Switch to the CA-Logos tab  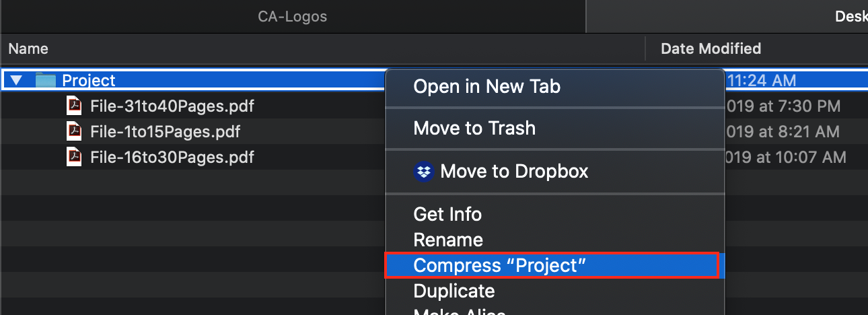[x=293, y=16]
